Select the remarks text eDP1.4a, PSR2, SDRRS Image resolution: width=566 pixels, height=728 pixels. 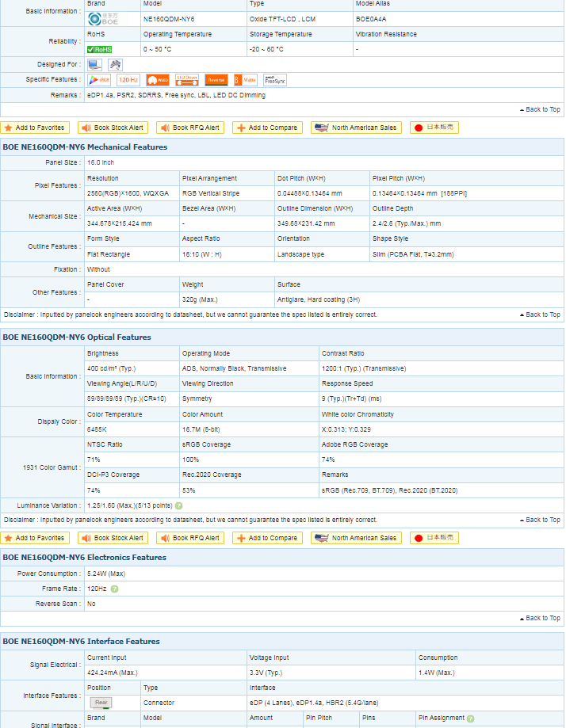tap(177, 95)
